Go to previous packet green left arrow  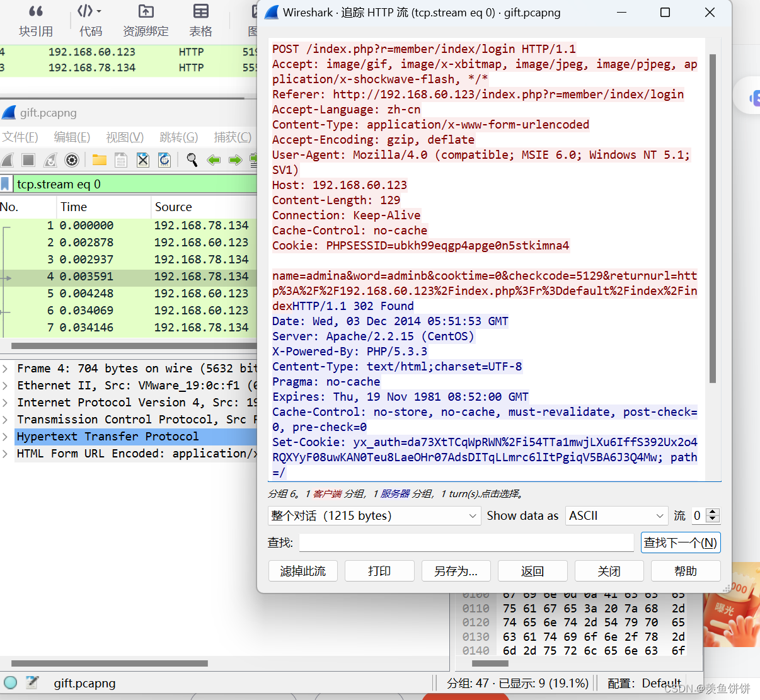214,160
